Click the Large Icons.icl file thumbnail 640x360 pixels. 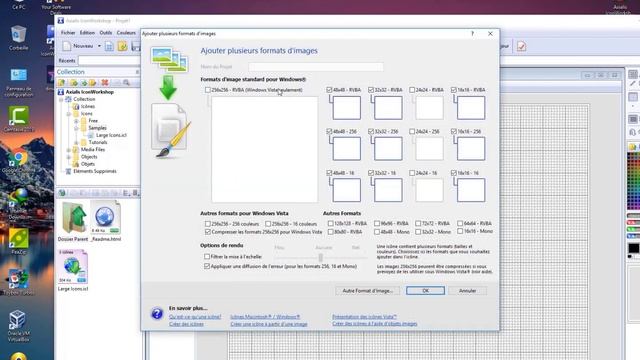click(73, 270)
